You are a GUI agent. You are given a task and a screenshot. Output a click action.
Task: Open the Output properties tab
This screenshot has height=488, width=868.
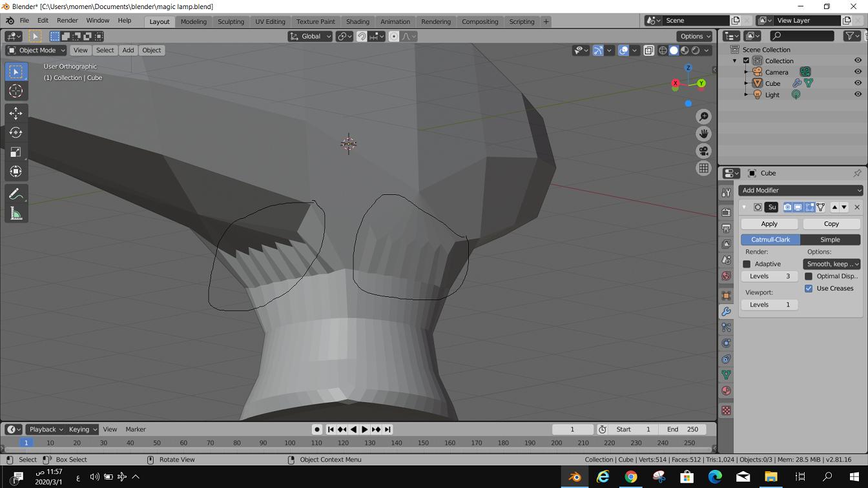tap(726, 228)
